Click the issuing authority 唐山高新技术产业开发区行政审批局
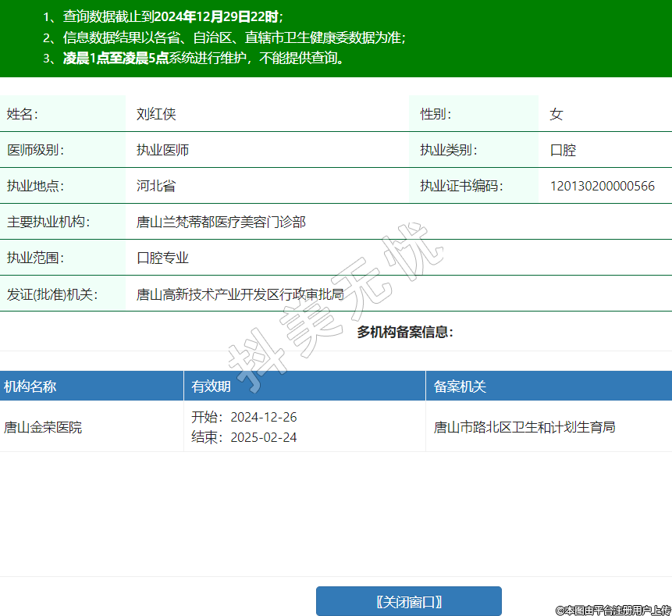 point(240,294)
